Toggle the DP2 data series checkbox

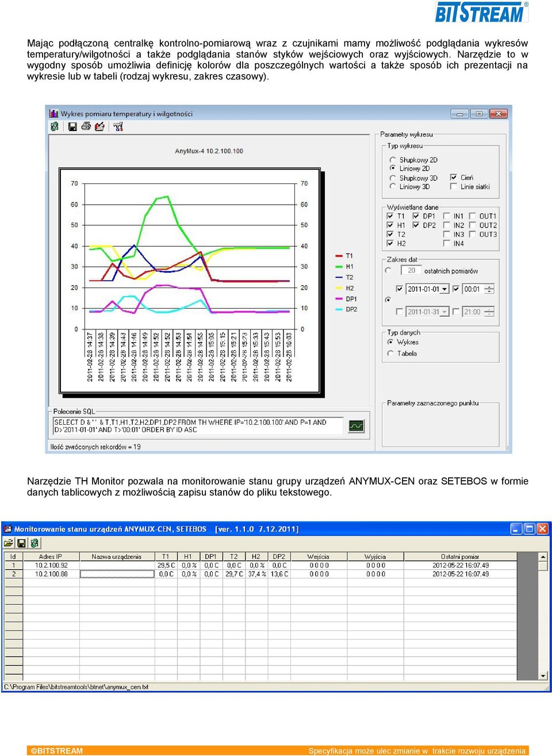[x=416, y=225]
